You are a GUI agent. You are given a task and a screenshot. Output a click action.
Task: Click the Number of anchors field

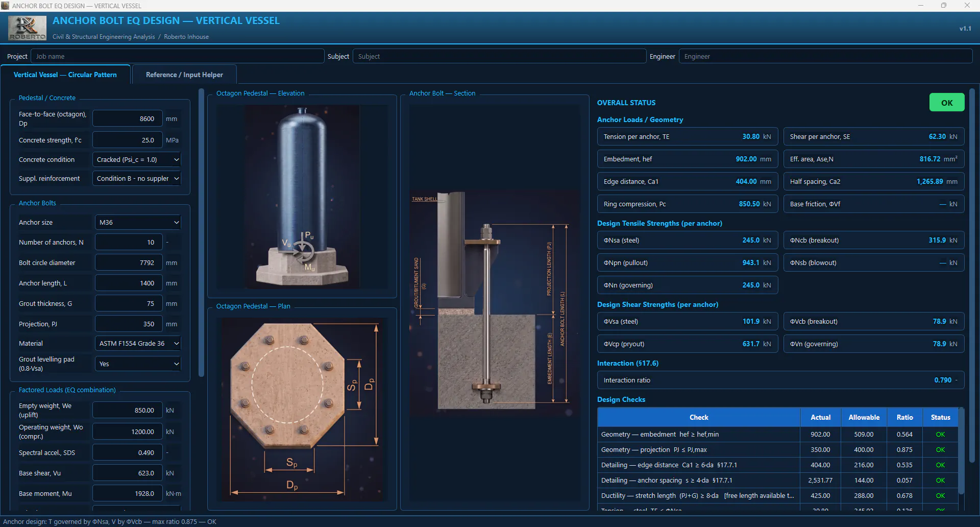point(129,242)
